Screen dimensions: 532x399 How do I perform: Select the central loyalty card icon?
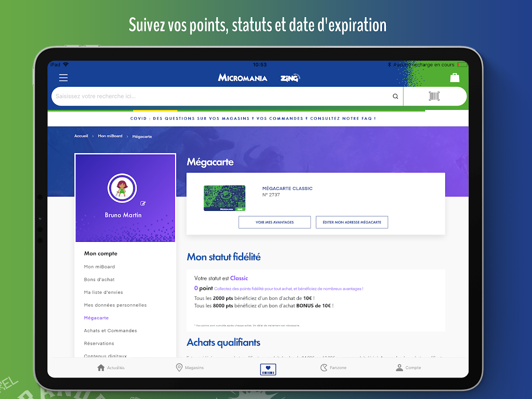coord(268,369)
